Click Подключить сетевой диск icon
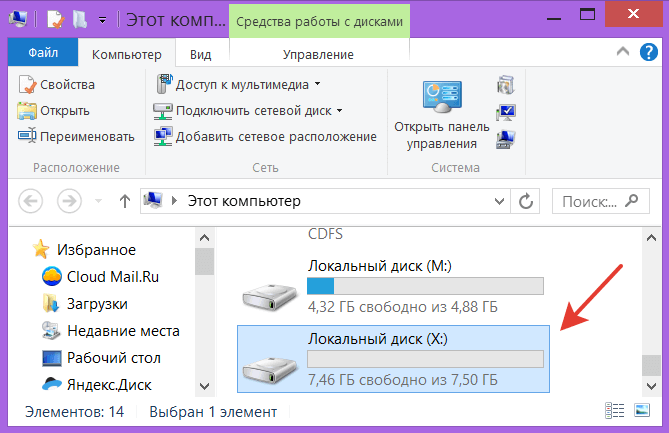Viewport: 669px width, 433px height. 162,110
